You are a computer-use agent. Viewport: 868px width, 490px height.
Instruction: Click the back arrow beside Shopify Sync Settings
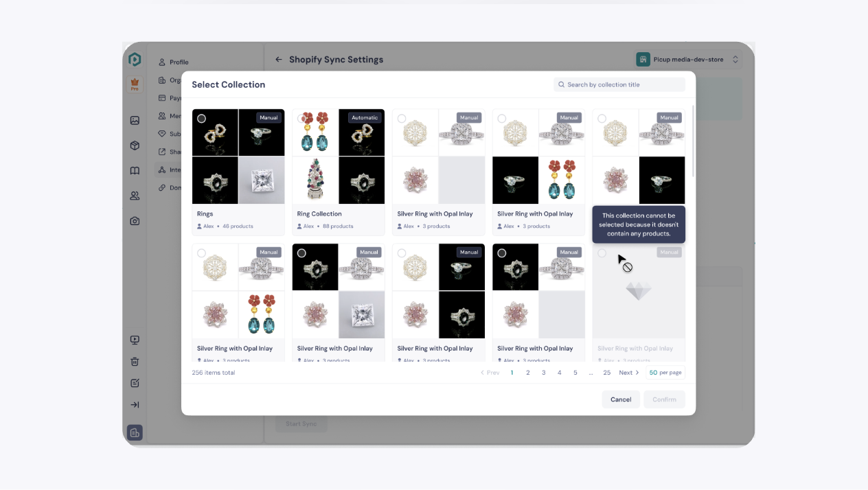pos(279,60)
